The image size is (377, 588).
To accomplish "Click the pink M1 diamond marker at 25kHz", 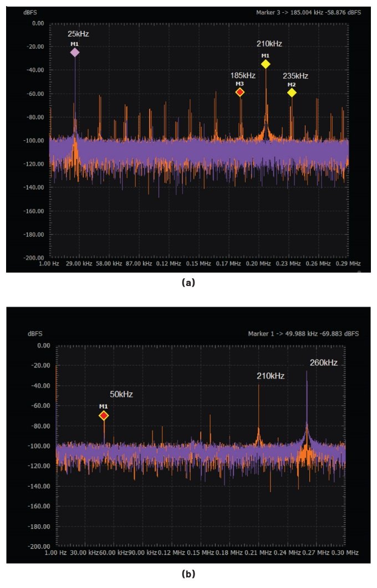I will click(x=75, y=52).
